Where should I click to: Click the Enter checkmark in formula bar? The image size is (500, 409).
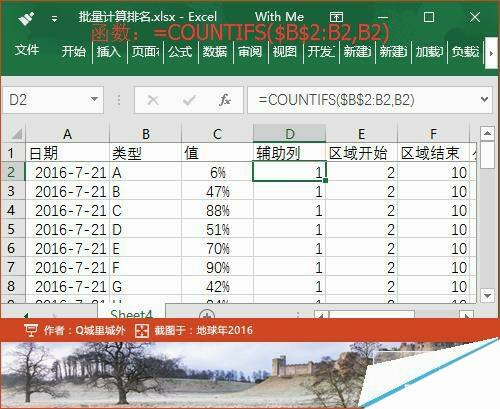[x=189, y=100]
